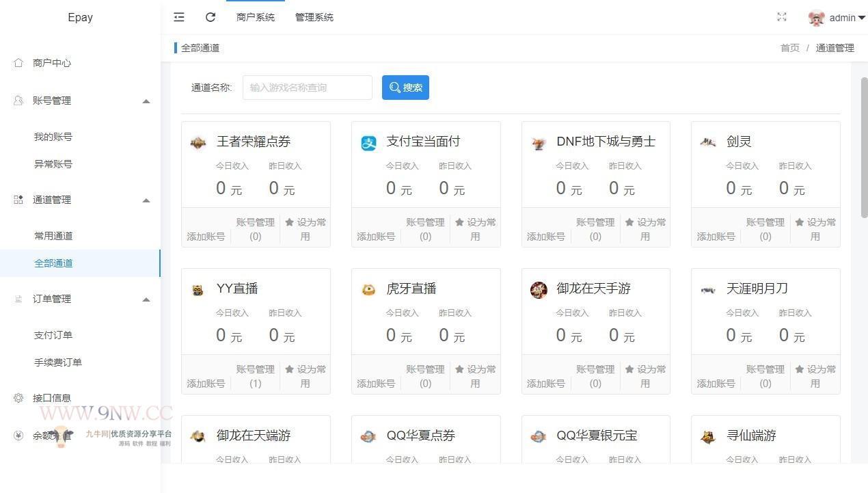The image size is (868, 493).
Task: Click 添加账号 for 虎牙直播
Action: (x=376, y=384)
